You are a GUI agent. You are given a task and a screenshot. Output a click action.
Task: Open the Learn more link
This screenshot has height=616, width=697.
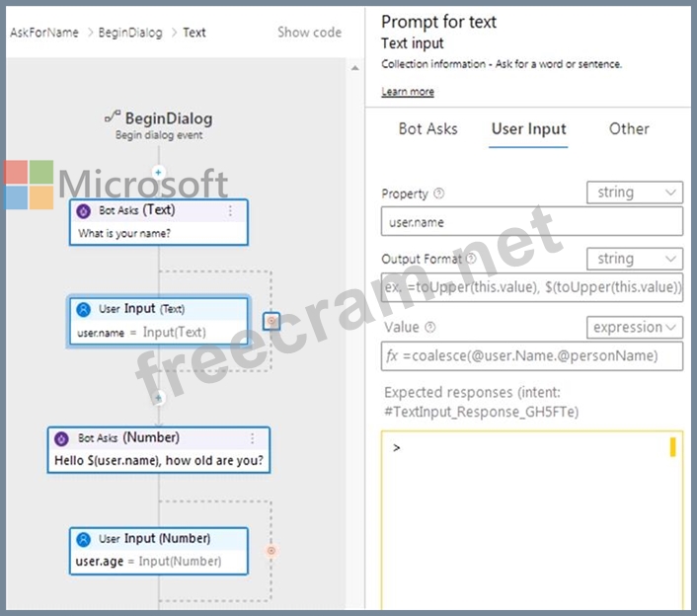[x=407, y=92]
